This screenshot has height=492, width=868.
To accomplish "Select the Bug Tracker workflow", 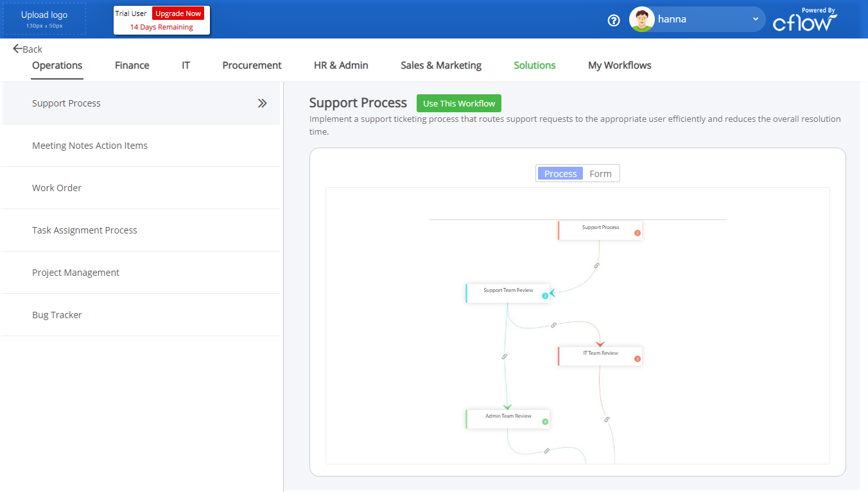I will (x=140, y=315).
